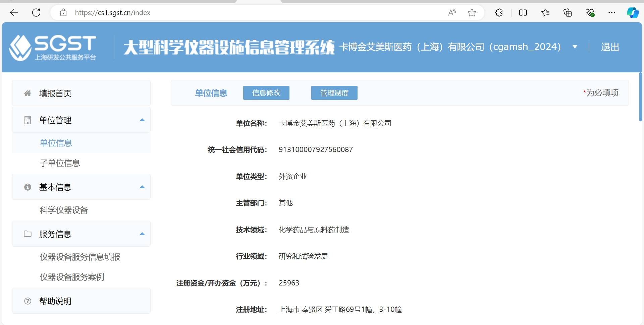Add page to favorites star icon
This screenshot has width=644, height=325.
(472, 13)
